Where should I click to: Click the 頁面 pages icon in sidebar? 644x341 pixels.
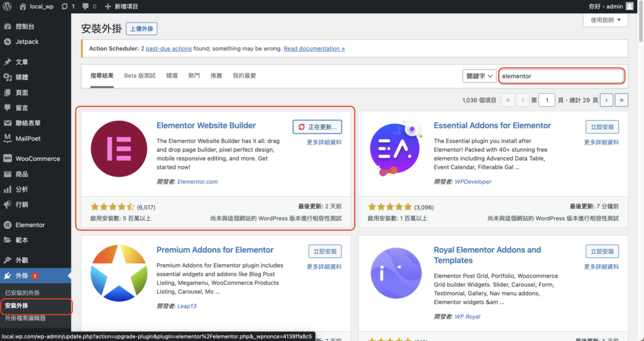(x=8, y=93)
